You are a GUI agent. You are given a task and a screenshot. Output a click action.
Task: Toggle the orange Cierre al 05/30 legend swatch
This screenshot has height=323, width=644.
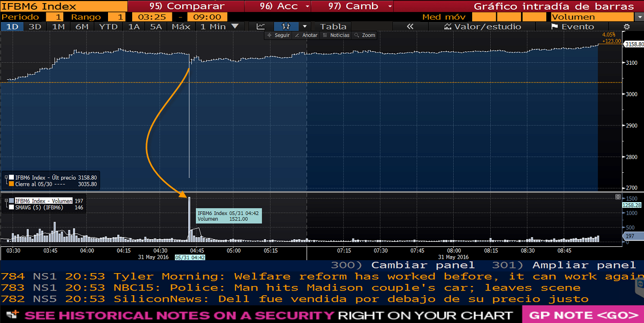click(11, 184)
